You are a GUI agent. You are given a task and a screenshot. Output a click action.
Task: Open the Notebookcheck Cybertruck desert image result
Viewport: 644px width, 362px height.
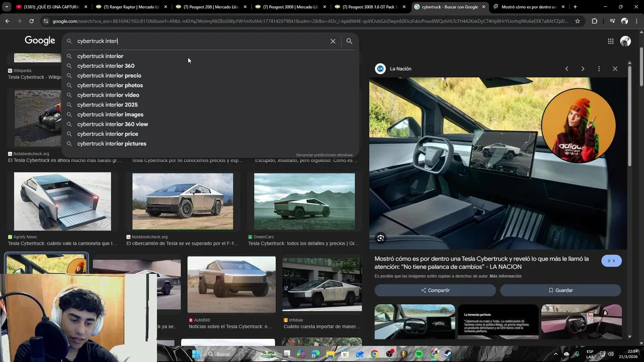tap(183, 202)
